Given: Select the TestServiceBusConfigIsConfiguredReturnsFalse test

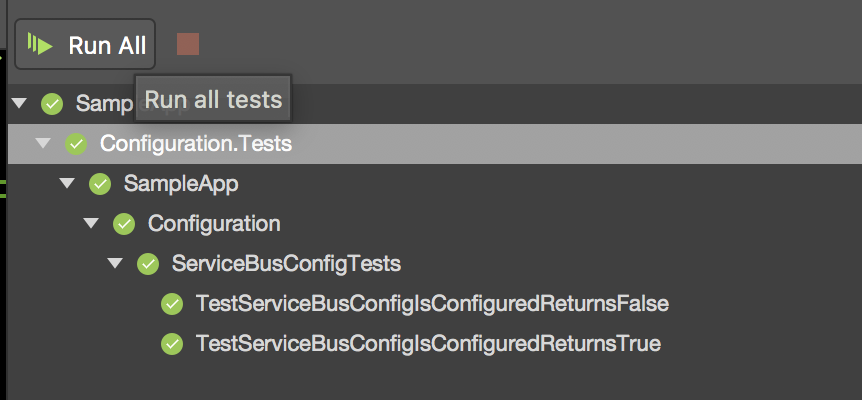Looking at the screenshot, I should pyautogui.click(x=432, y=304).
